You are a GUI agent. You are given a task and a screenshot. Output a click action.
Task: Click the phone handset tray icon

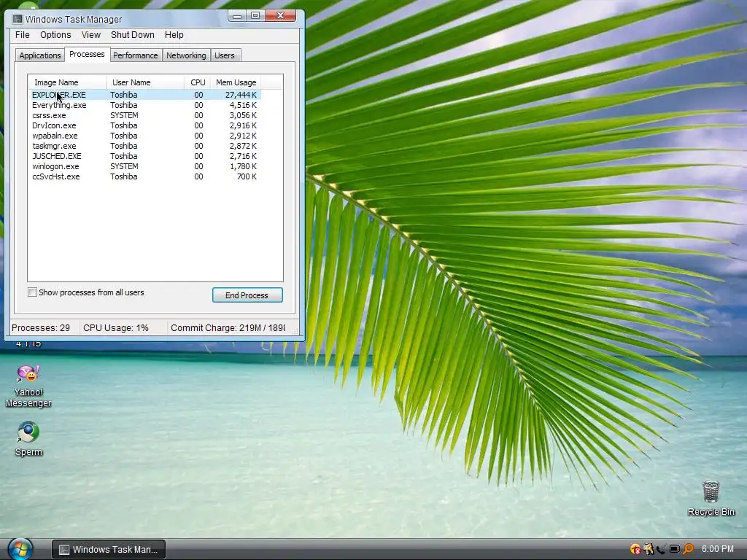tap(661, 549)
